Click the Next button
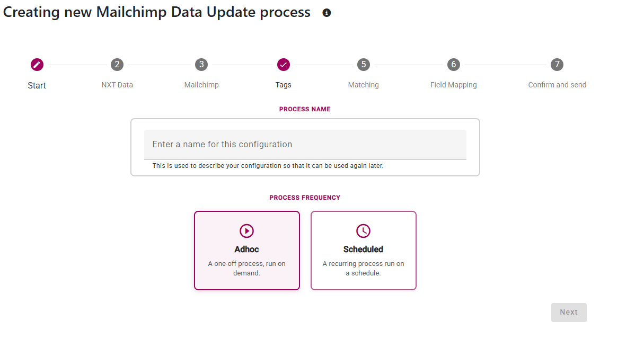This screenshot has height=339, width=644. tap(569, 313)
